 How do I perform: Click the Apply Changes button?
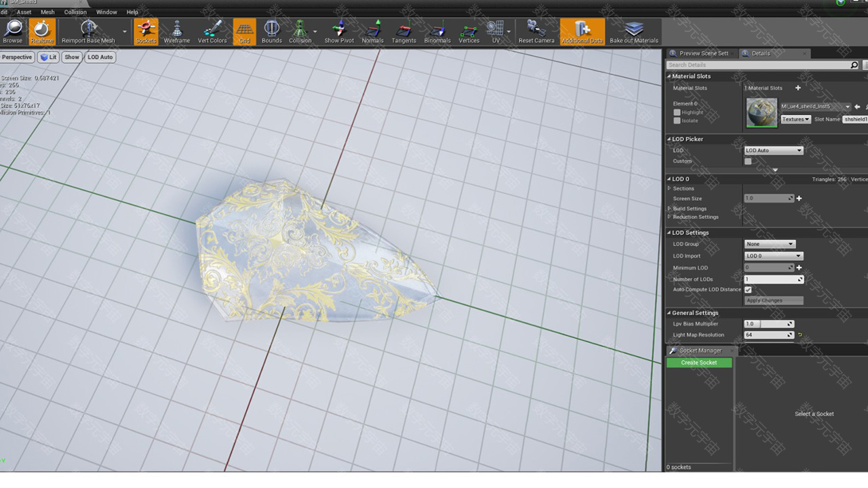click(774, 300)
